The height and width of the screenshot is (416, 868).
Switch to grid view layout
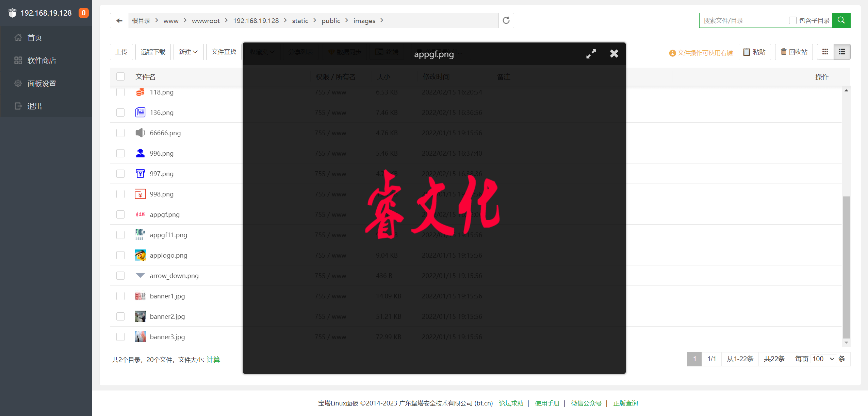click(x=825, y=52)
